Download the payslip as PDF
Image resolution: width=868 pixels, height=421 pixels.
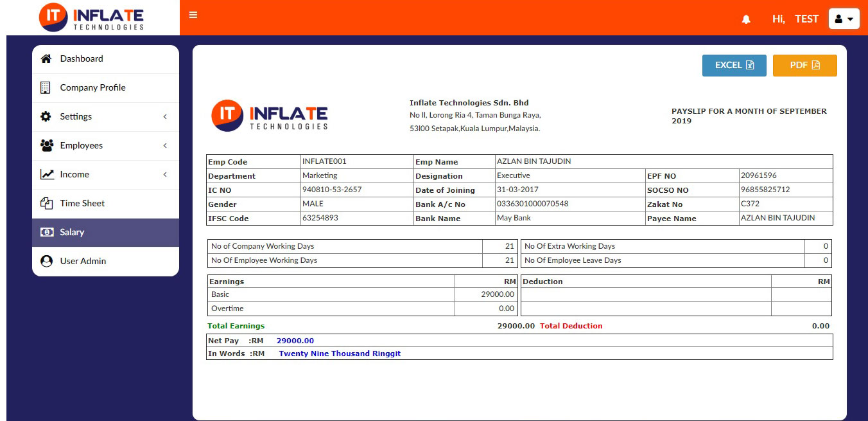pos(804,66)
